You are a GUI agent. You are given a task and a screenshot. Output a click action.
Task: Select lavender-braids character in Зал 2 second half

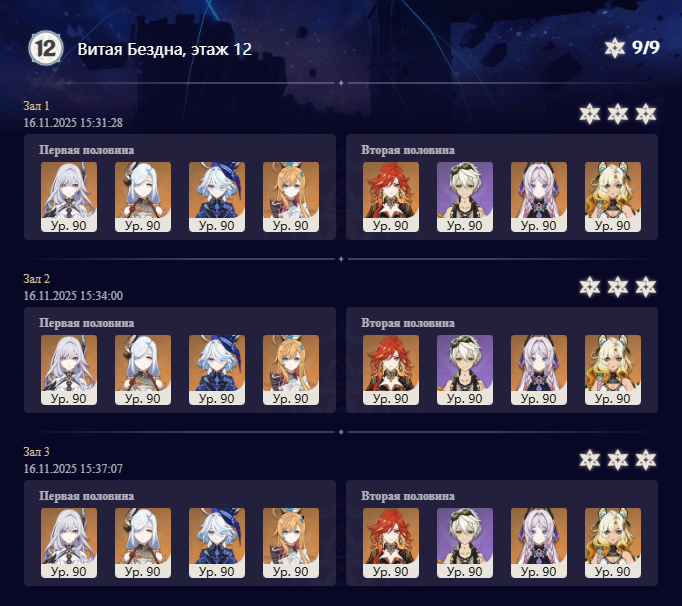tap(538, 370)
